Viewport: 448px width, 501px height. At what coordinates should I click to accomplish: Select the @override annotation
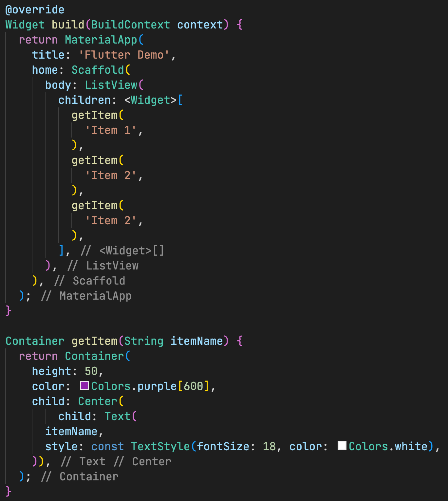34,9
